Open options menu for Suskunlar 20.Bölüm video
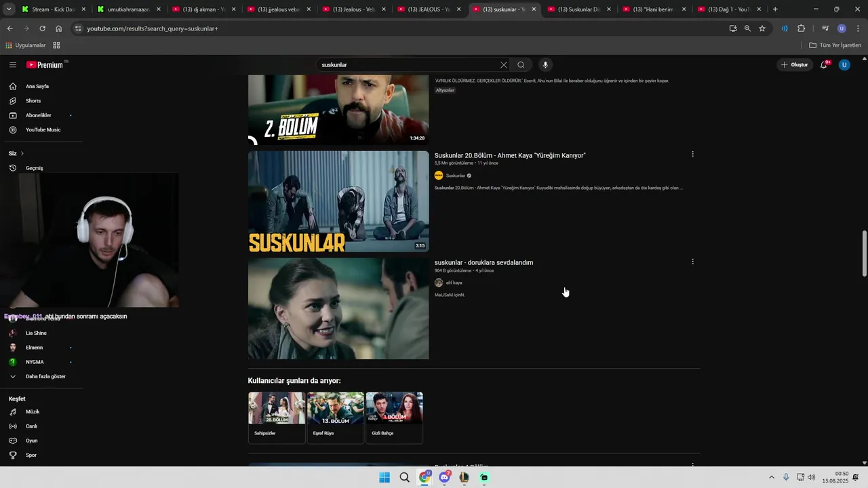The width and height of the screenshot is (868, 488). pos(692,155)
